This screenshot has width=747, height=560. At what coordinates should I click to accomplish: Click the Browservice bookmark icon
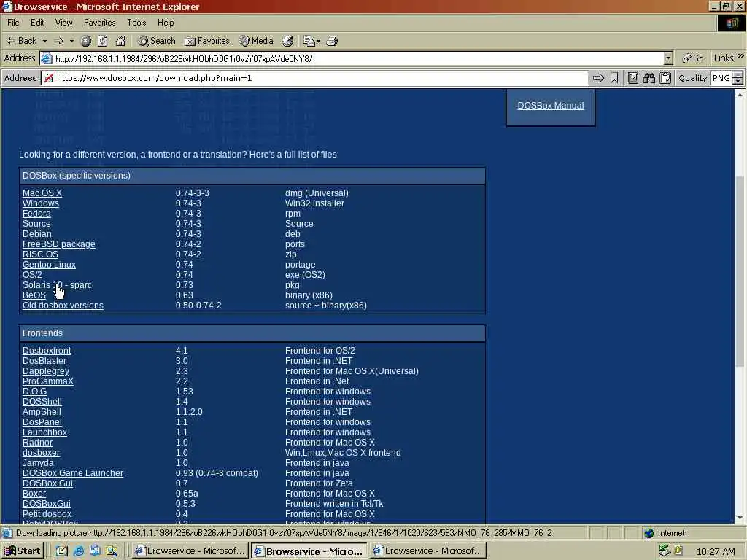(614, 78)
